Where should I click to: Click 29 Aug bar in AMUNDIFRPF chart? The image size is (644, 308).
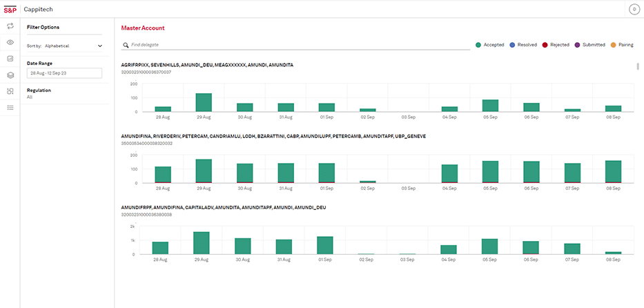(202, 243)
